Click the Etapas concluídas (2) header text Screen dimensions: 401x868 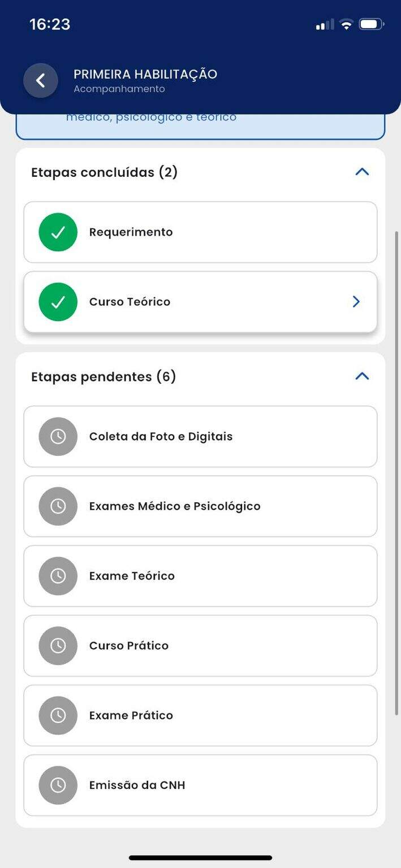pyautogui.click(x=104, y=172)
